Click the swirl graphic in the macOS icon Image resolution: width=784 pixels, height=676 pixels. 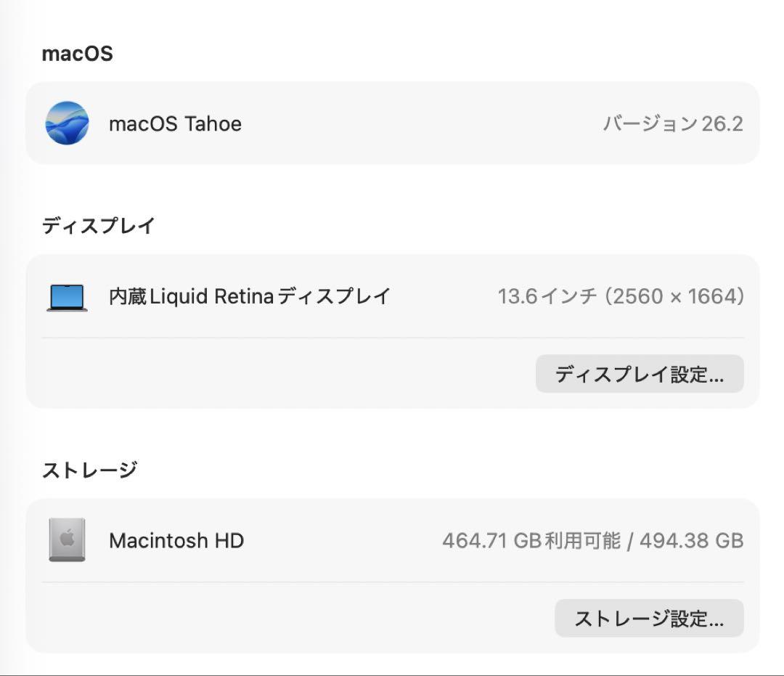tap(68, 123)
